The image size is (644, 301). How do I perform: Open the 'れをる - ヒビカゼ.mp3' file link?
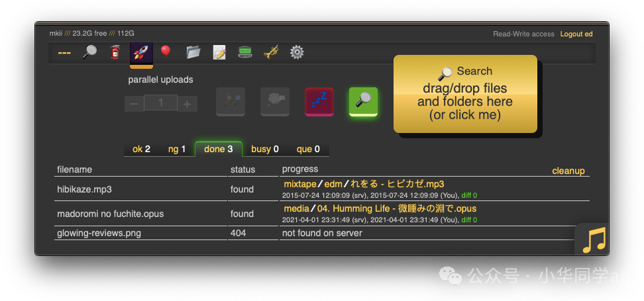(397, 184)
